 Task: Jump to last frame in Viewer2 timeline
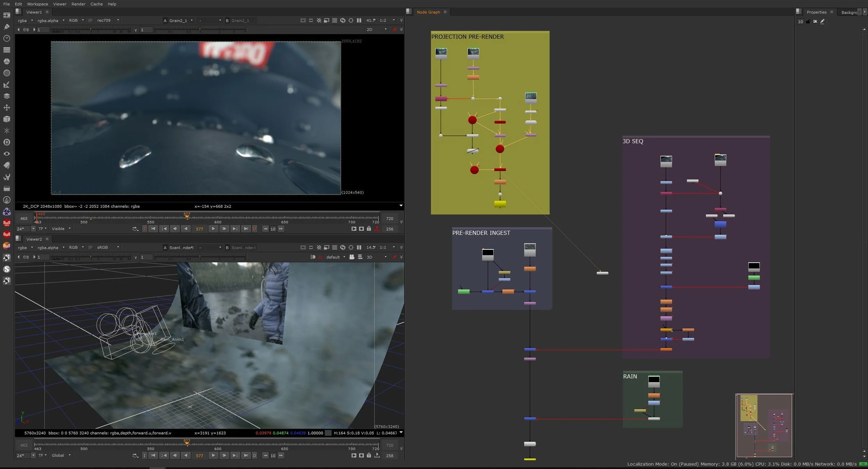click(246, 455)
